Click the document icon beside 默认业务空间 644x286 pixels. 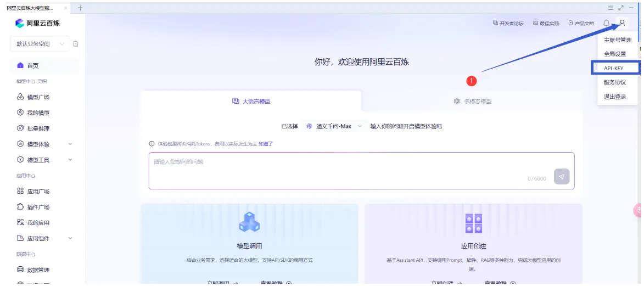[x=76, y=44]
